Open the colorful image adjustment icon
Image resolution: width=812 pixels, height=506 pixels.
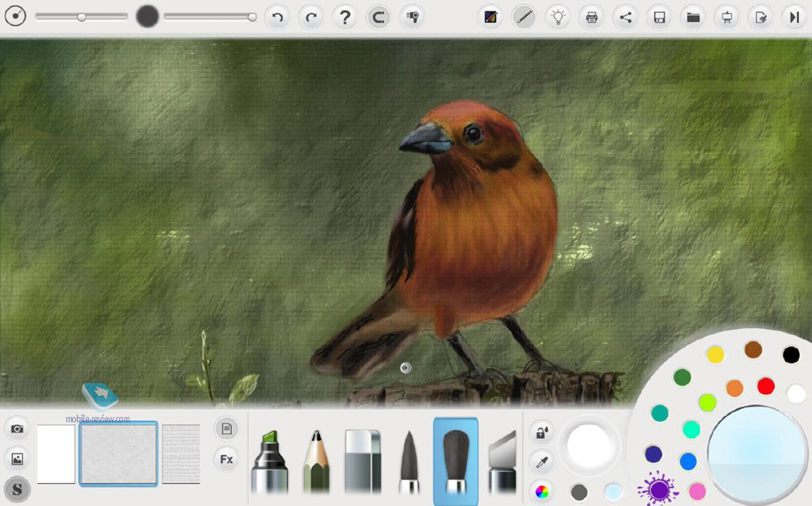490,17
